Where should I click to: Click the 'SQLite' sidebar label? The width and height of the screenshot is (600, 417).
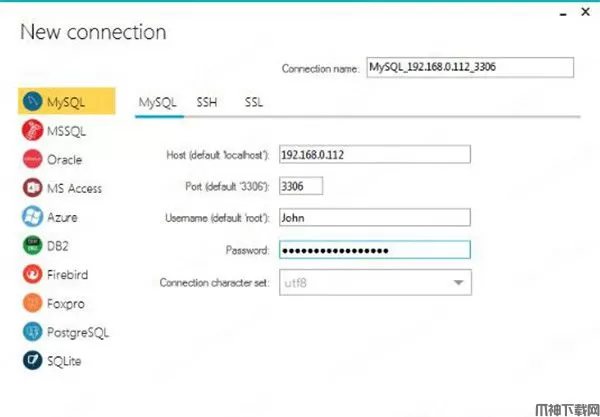pyautogui.click(x=64, y=361)
